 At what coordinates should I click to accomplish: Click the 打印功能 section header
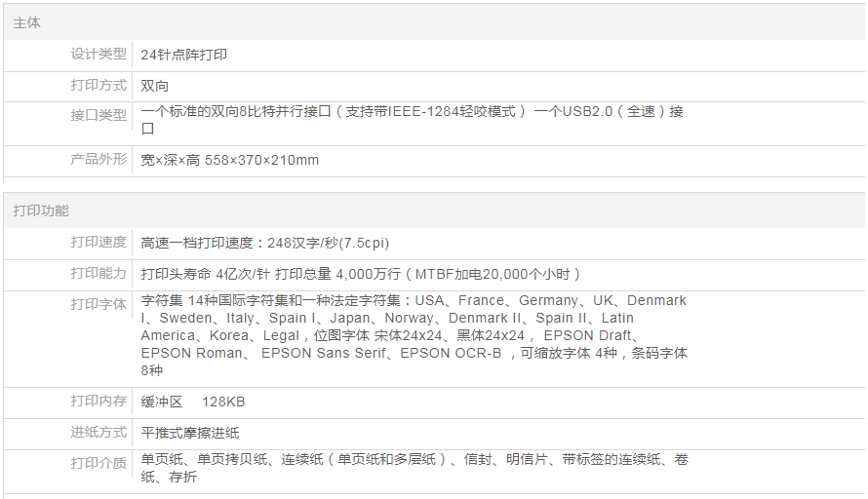tap(41, 211)
